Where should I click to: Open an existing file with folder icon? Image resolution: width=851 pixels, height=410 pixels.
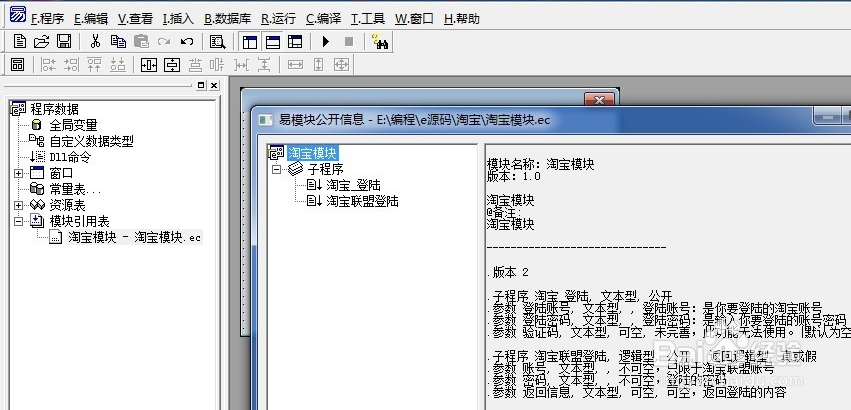[x=42, y=41]
